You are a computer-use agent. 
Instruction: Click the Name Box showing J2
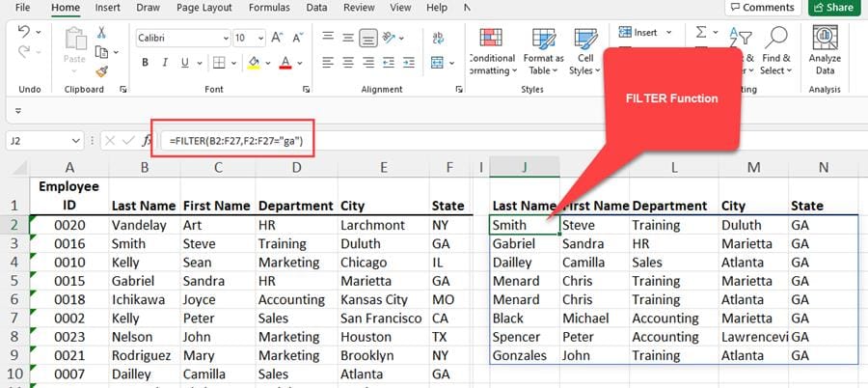[x=37, y=141]
